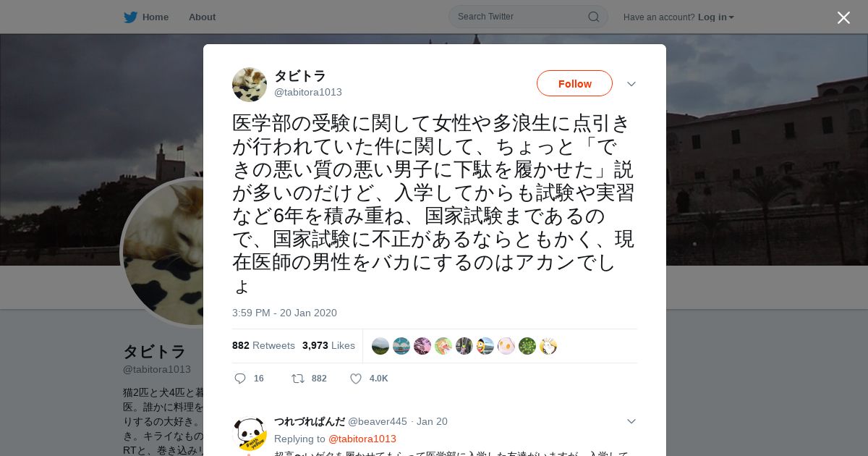Screen dimensions: 868x456
Task: Click first liker avatar in row
Action: [x=380, y=346]
